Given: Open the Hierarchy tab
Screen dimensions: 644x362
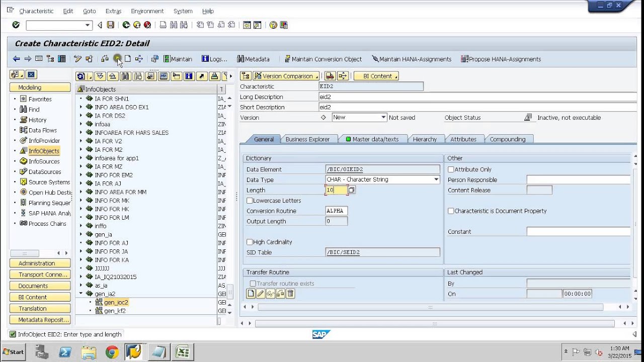Looking at the screenshot, I should tap(425, 139).
